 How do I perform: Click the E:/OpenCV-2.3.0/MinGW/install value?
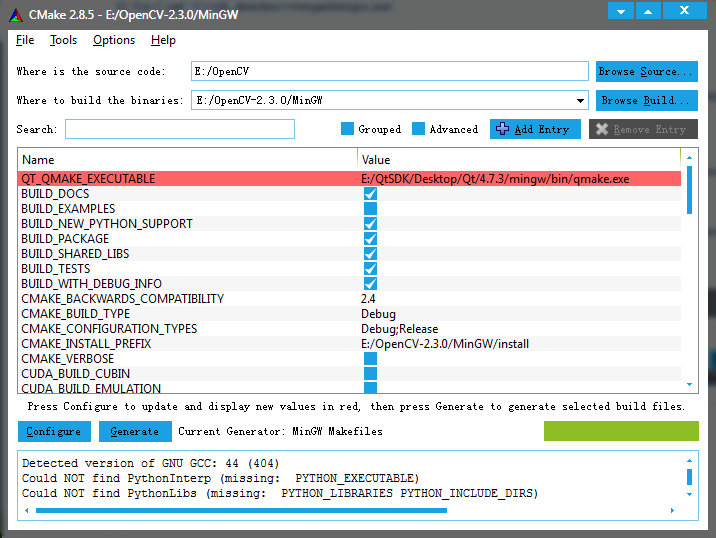[x=445, y=344]
